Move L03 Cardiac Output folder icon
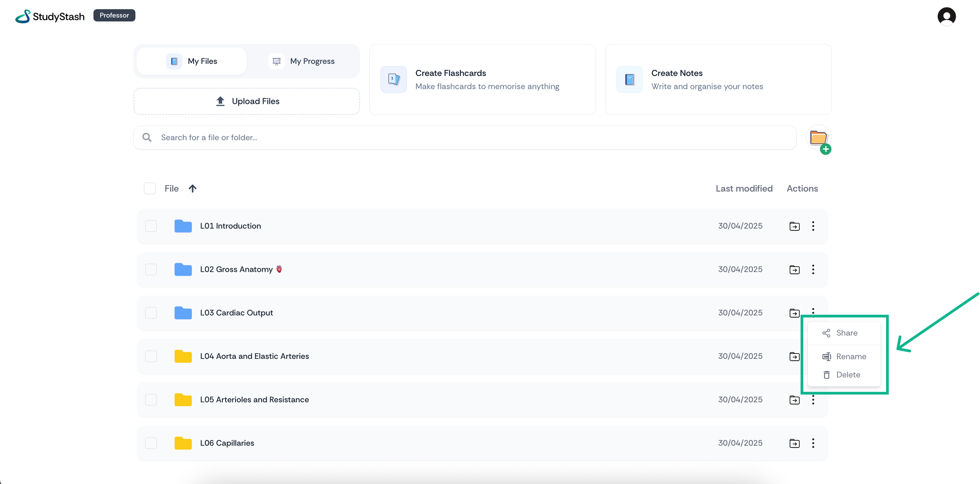Screen dimensions: 980x484 (794, 313)
